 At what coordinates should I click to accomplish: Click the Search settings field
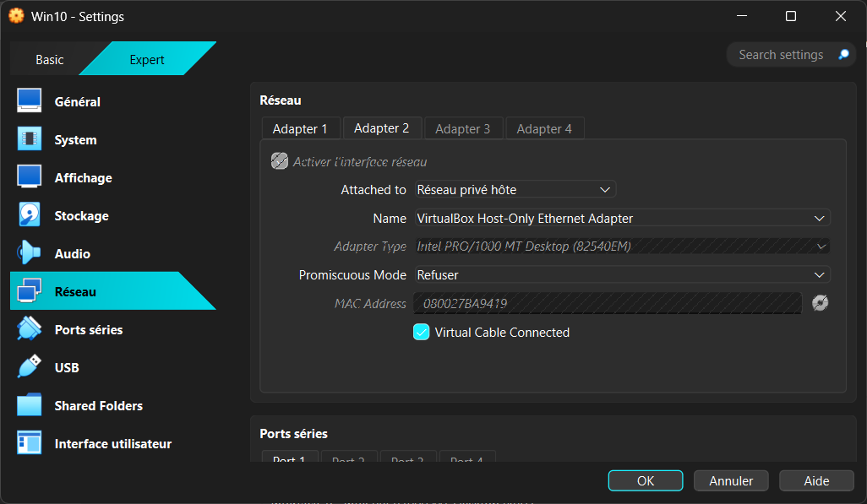(781, 55)
